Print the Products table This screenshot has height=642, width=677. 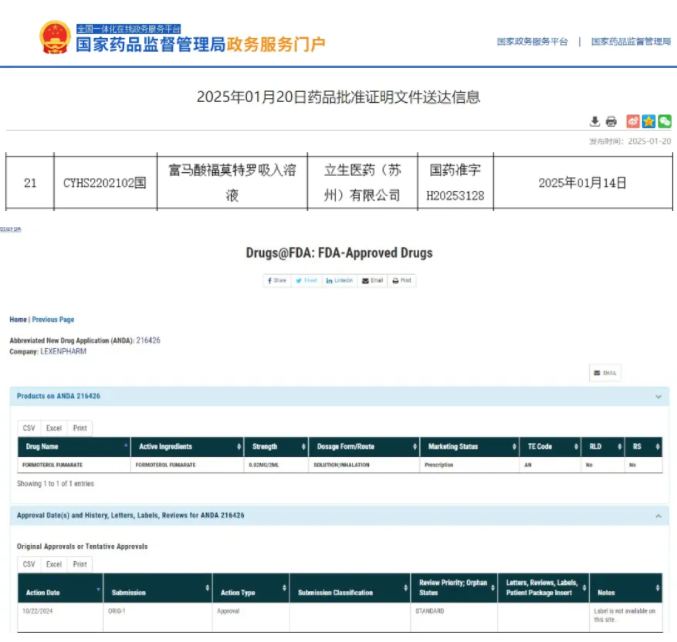(x=80, y=428)
